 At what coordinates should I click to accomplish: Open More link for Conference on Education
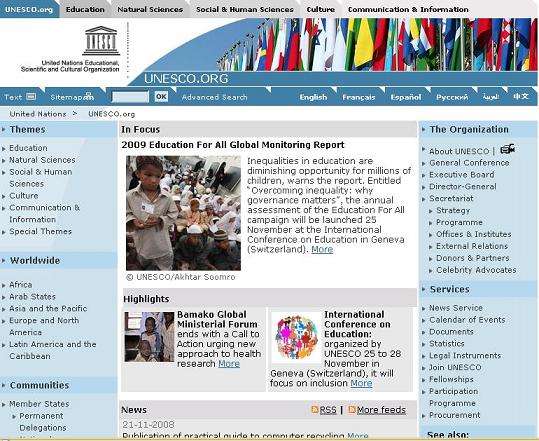361,383
